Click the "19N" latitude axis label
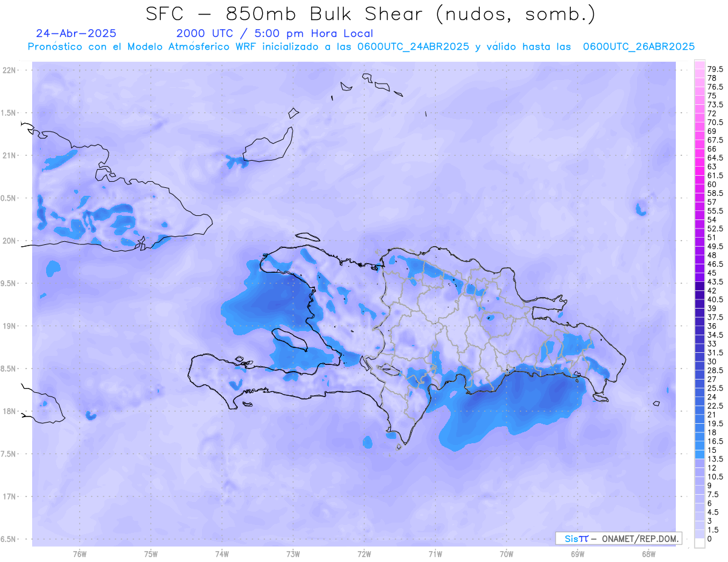 10,326
